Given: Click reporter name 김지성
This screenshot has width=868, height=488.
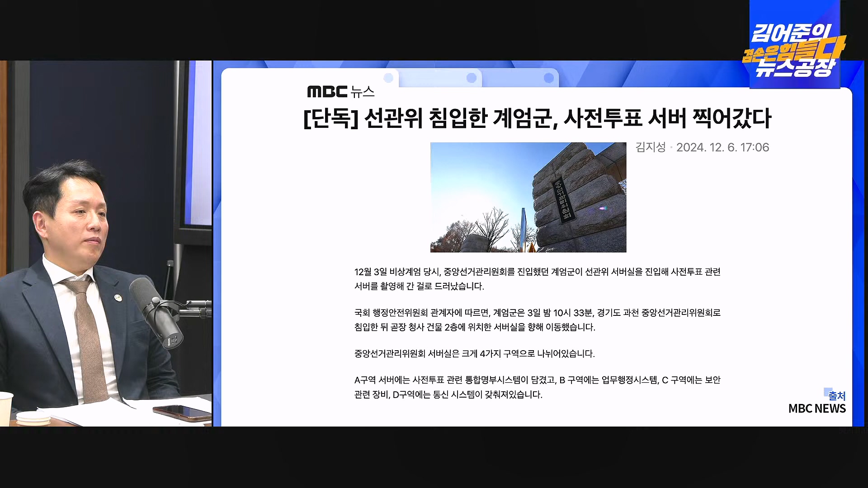Looking at the screenshot, I should 651,147.
